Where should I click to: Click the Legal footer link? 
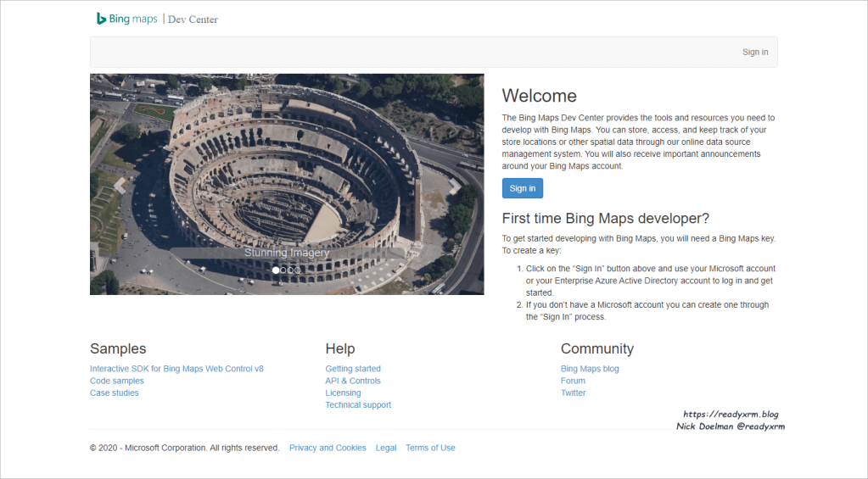tap(386, 448)
